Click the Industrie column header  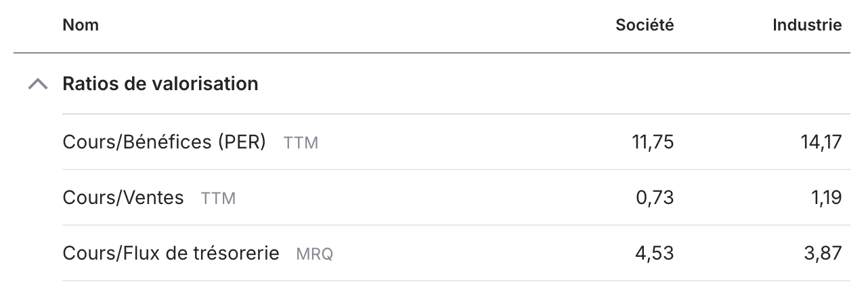tap(807, 25)
